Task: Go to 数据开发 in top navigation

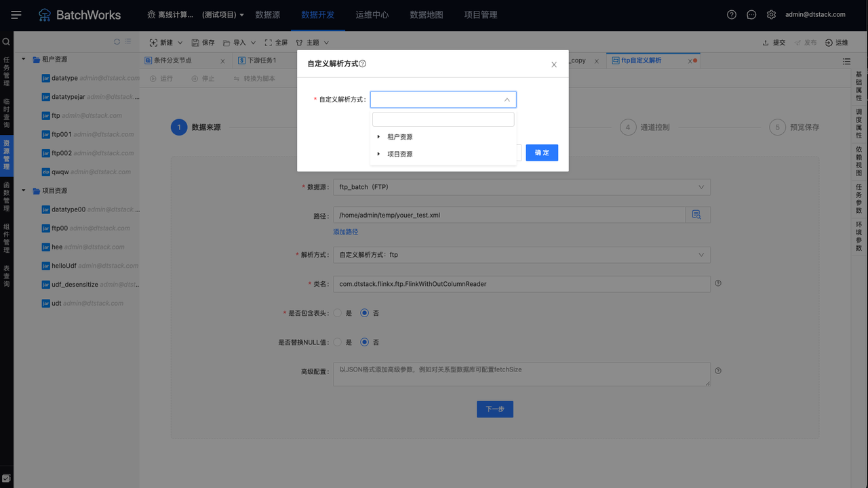Action: [x=318, y=14]
